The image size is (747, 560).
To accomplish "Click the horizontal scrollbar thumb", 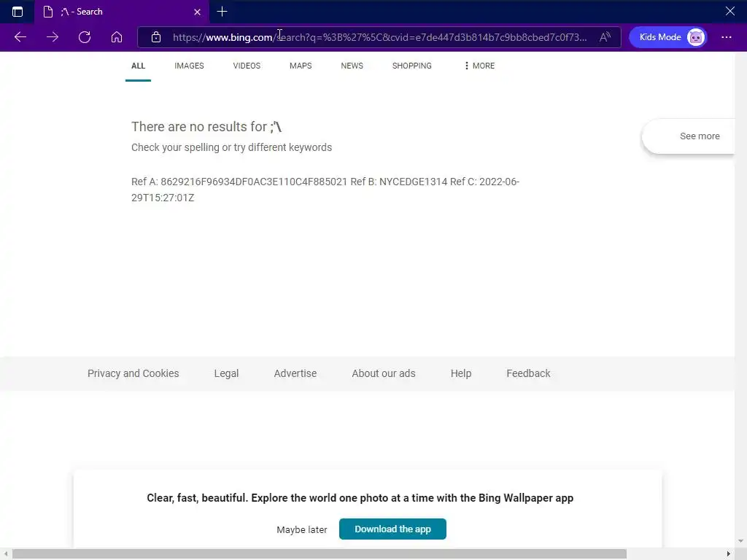I will pos(320,554).
